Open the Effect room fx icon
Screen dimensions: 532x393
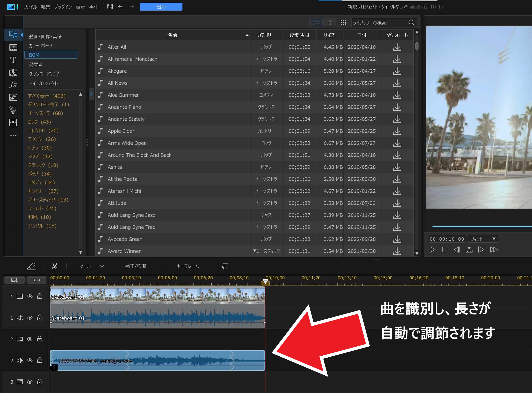click(13, 84)
